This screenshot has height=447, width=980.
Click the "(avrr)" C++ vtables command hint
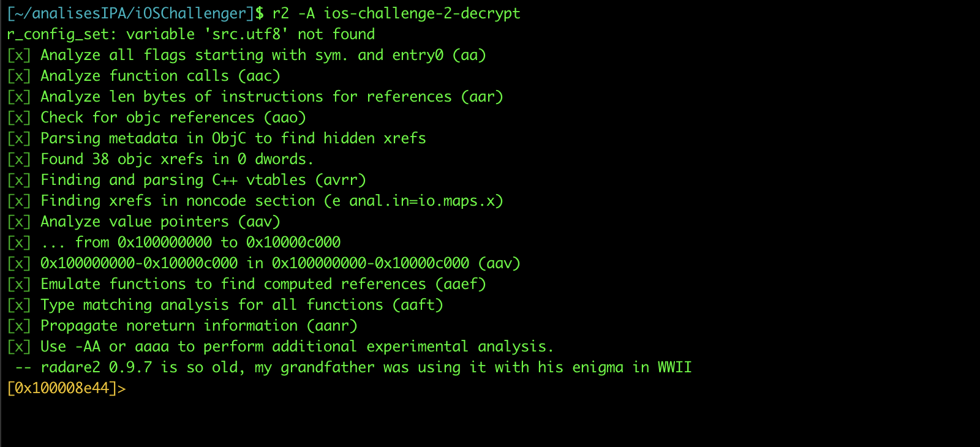pyautogui.click(x=341, y=180)
